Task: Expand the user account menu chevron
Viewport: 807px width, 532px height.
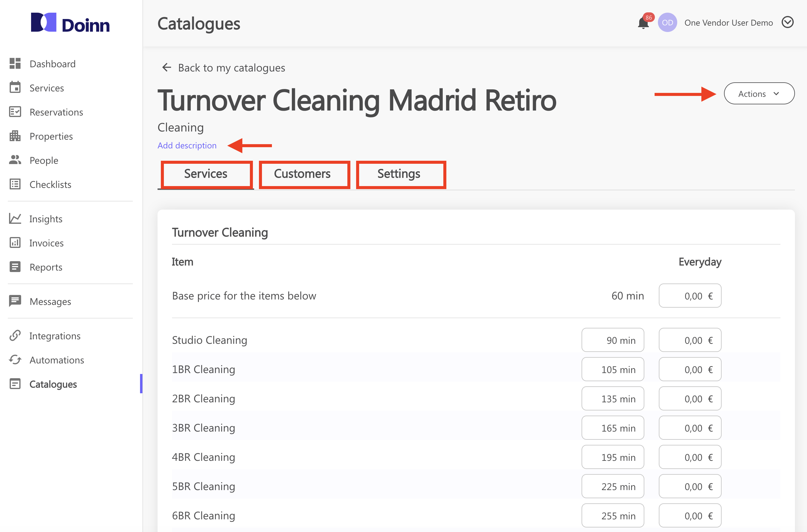Action: (x=787, y=22)
